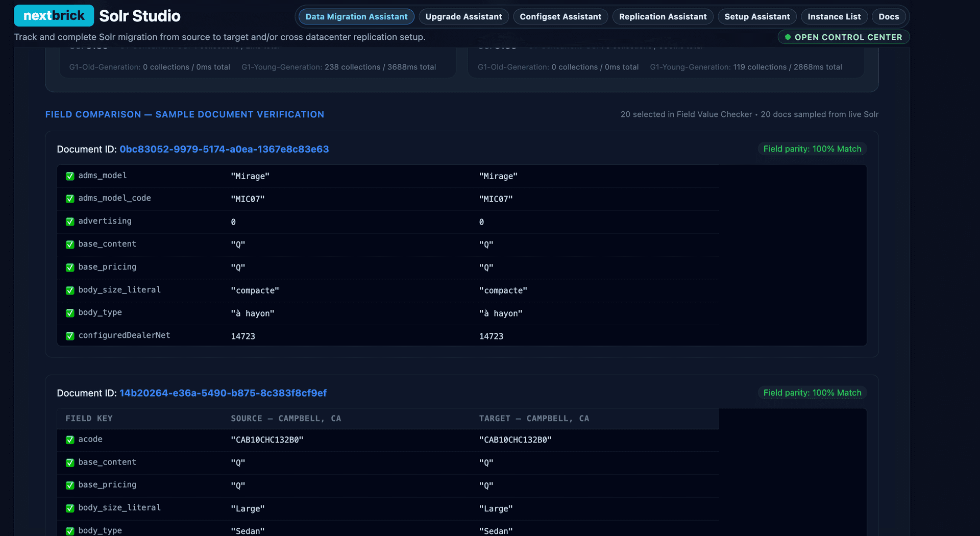Open the Docs tab
Screen dimensions: 980x536
tap(889, 16)
